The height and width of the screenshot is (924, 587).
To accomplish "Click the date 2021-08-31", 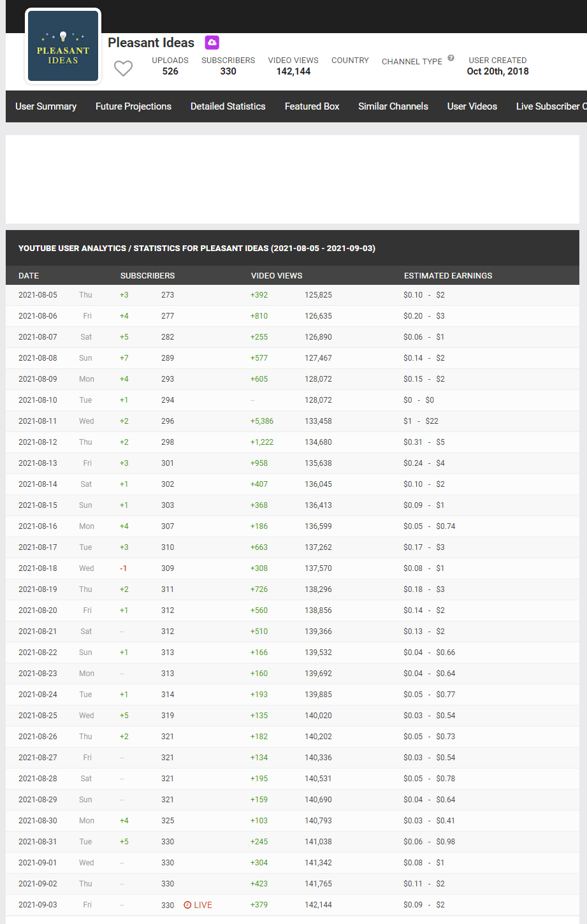I will tap(38, 842).
